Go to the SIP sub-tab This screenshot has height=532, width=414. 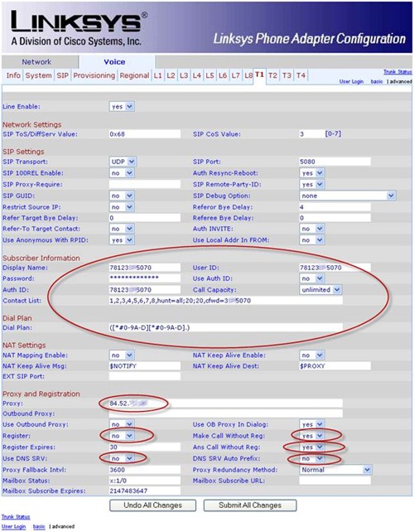tap(62, 75)
